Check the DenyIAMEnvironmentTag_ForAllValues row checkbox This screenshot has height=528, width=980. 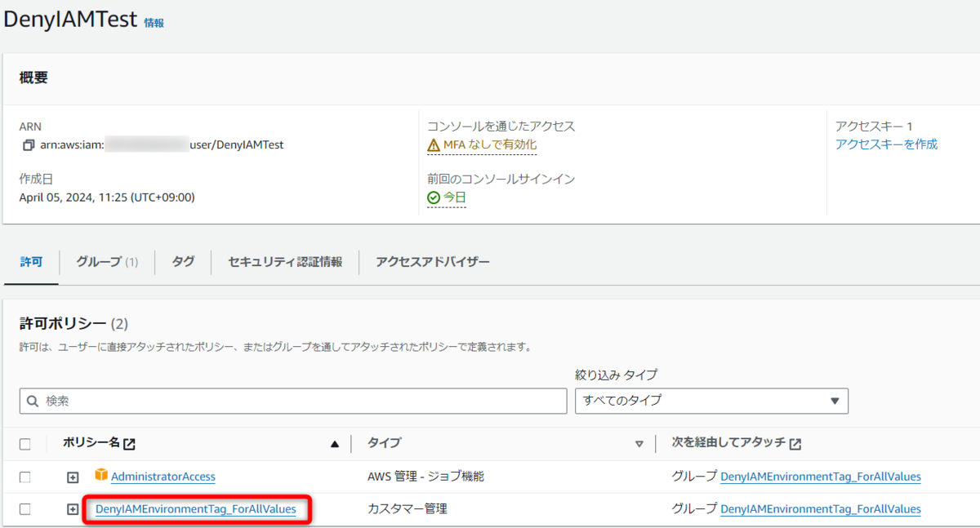[25, 509]
